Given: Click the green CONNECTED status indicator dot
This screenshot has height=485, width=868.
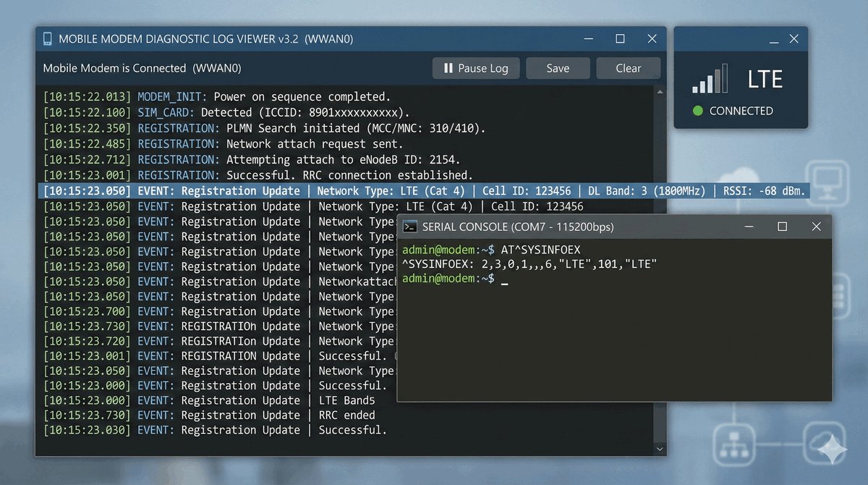Looking at the screenshot, I should tap(698, 111).
